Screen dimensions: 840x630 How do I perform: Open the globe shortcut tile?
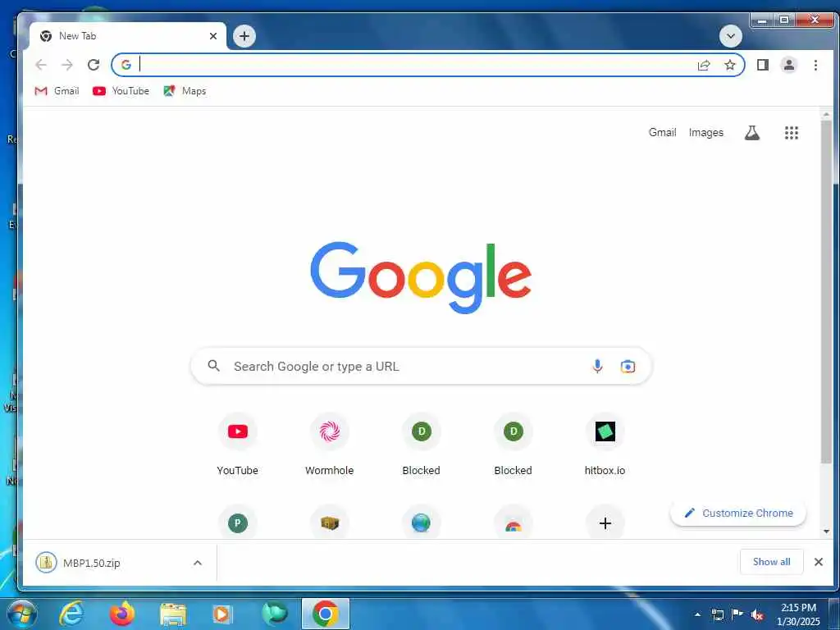(421, 523)
